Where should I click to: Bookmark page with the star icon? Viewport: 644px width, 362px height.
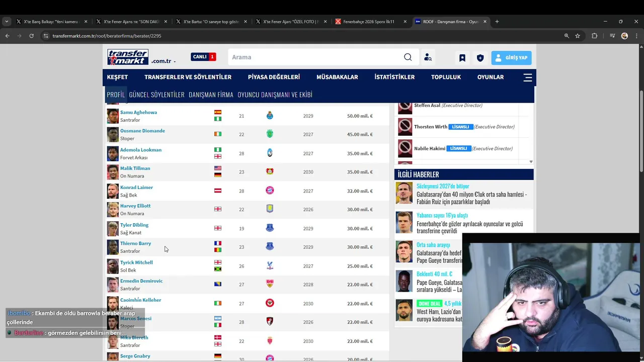(578, 36)
